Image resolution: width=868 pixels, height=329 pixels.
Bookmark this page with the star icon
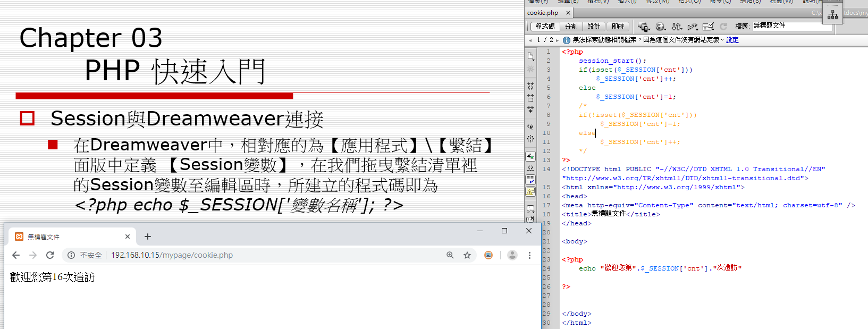click(467, 255)
